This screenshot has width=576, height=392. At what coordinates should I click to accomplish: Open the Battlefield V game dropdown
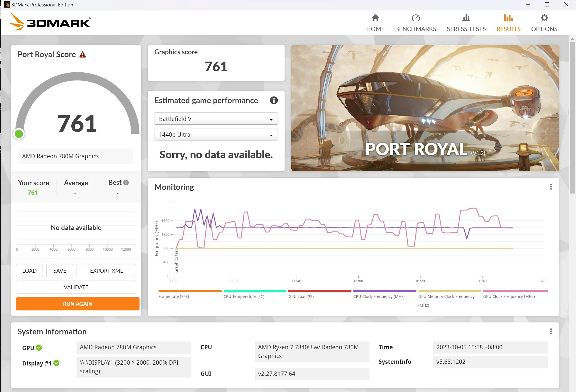coord(216,119)
